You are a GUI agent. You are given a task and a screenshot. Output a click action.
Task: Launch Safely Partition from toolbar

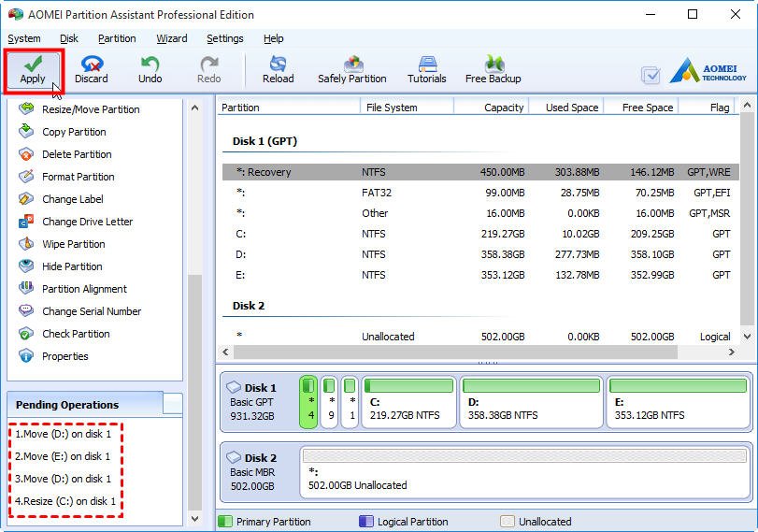[x=351, y=70]
